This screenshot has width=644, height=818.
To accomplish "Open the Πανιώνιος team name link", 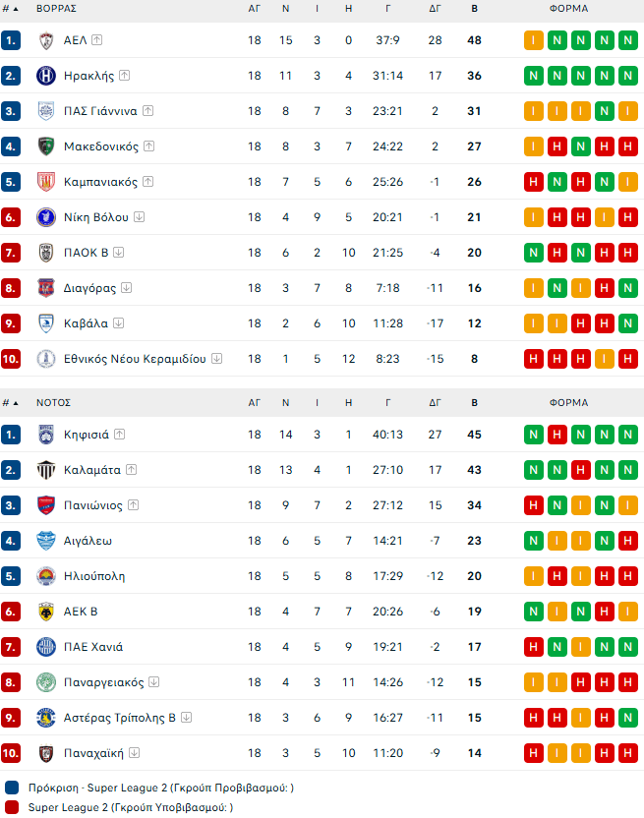I will coord(93,505).
